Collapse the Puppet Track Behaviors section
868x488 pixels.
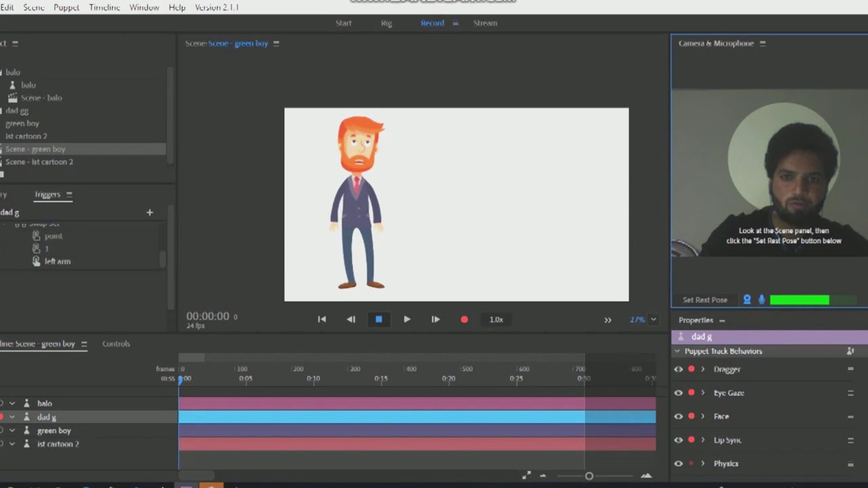coord(677,351)
